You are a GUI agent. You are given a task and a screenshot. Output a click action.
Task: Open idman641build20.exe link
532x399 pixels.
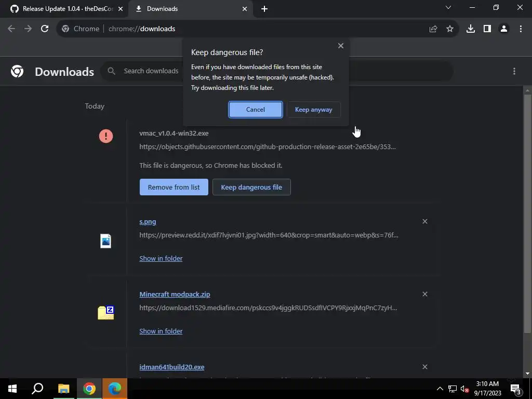pos(171,367)
